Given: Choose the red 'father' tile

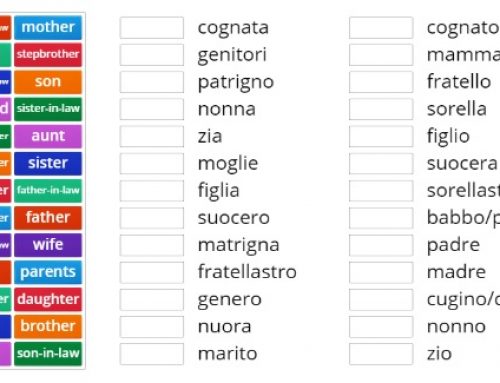Looking at the screenshot, I should coord(48,218).
